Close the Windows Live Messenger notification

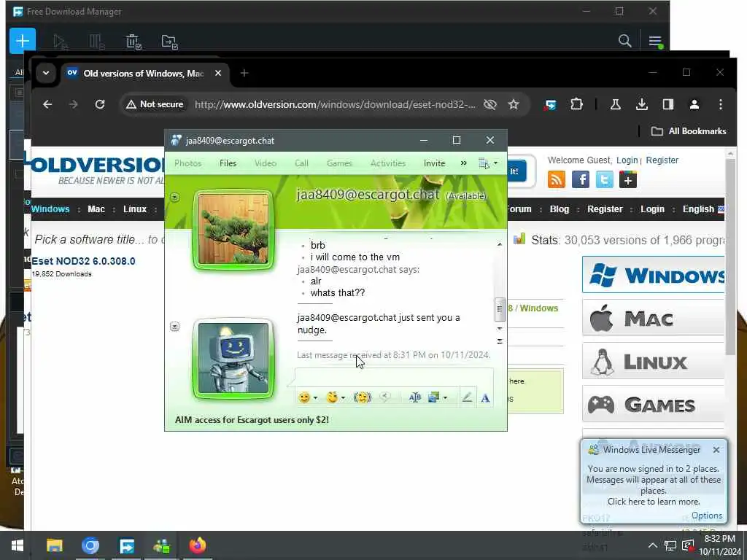716,450
